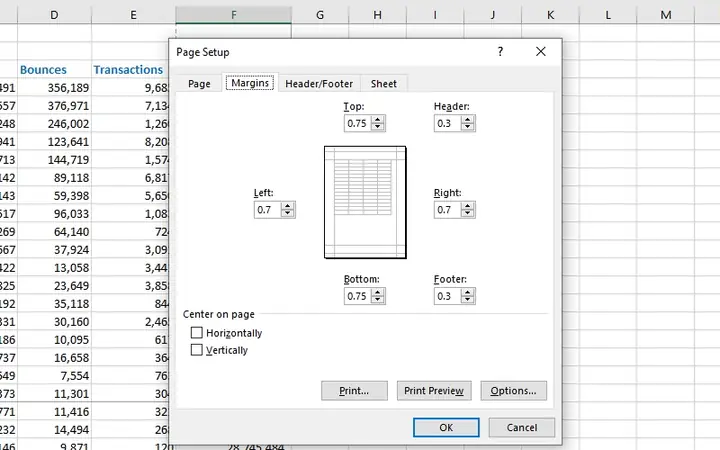Click the Right margin input field
This screenshot has height=450, width=720.
point(447,210)
